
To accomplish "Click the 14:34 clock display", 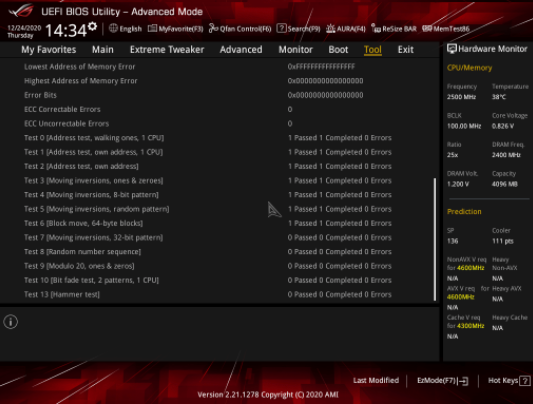I will coord(66,30).
